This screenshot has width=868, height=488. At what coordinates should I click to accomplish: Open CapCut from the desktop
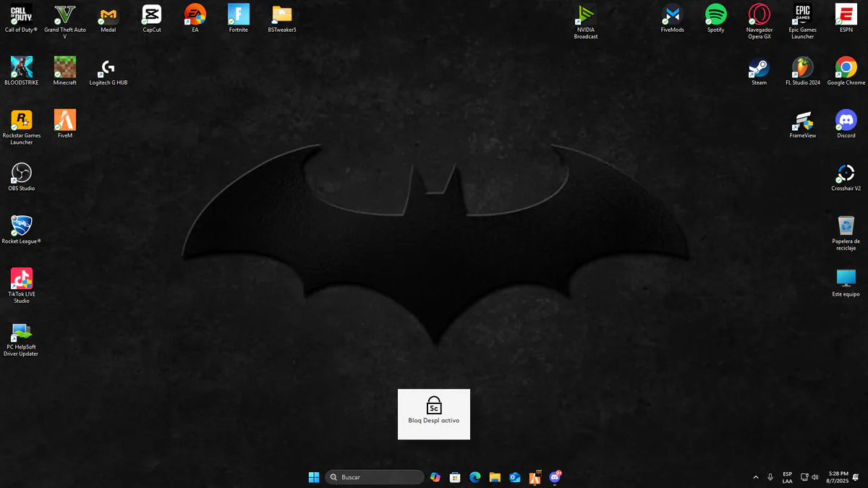click(152, 18)
